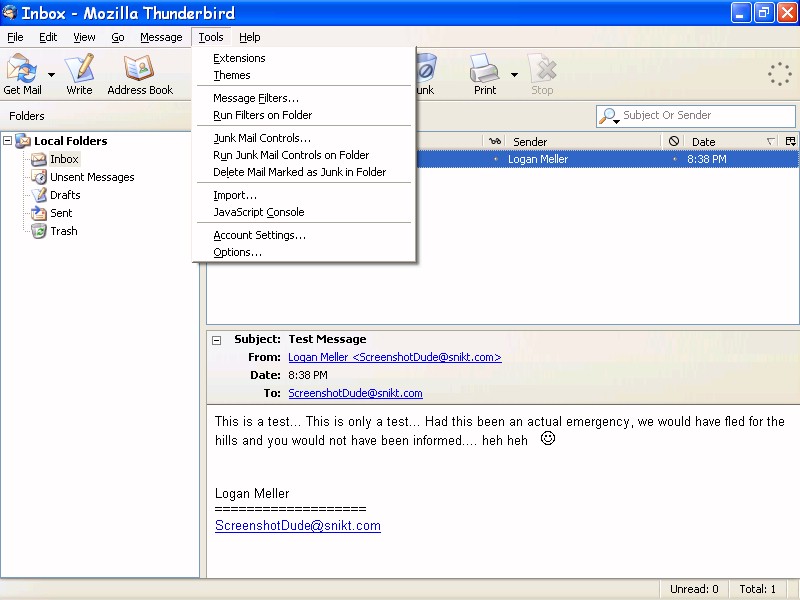
Task: Open the Address Book
Action: 140,74
